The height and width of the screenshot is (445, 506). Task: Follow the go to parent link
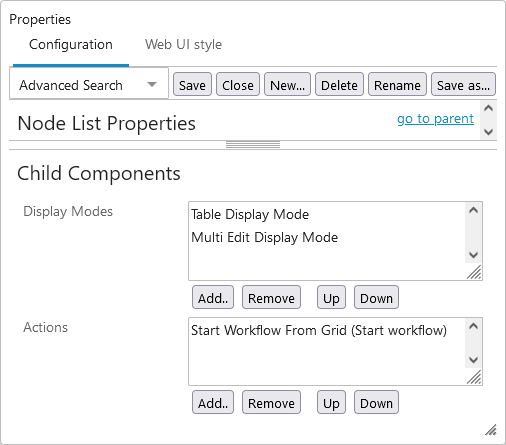point(435,119)
